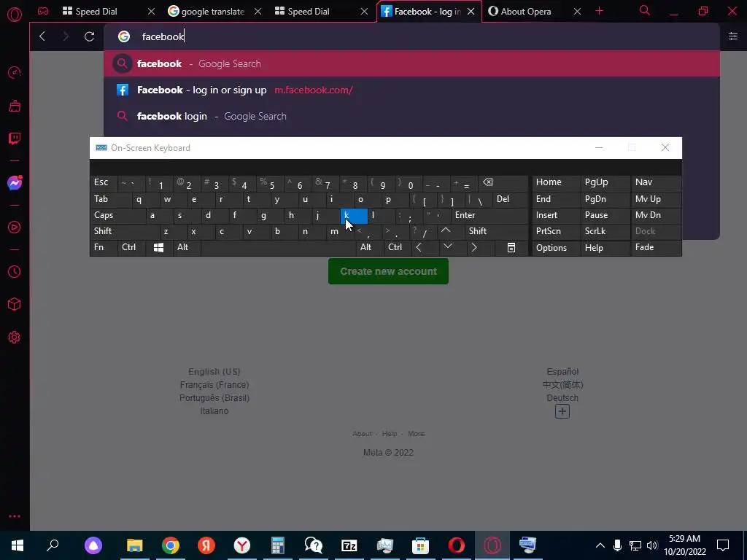
Task: Click the Create new account button
Action: coord(388,271)
